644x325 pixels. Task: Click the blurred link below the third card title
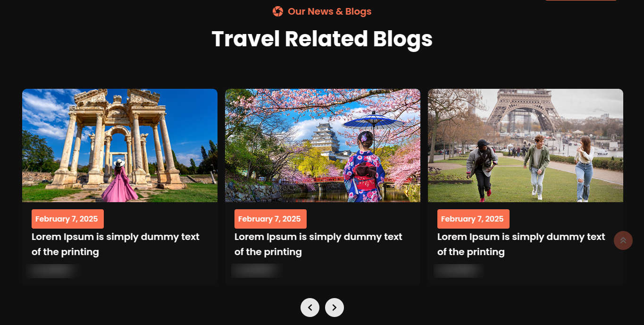(x=459, y=271)
